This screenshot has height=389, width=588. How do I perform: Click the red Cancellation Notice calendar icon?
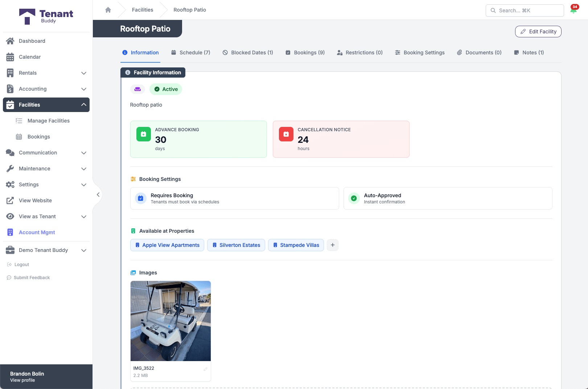[286, 134]
